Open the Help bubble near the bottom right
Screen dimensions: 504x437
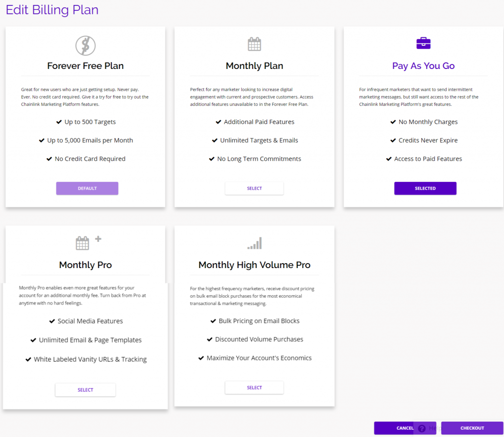[x=422, y=428]
